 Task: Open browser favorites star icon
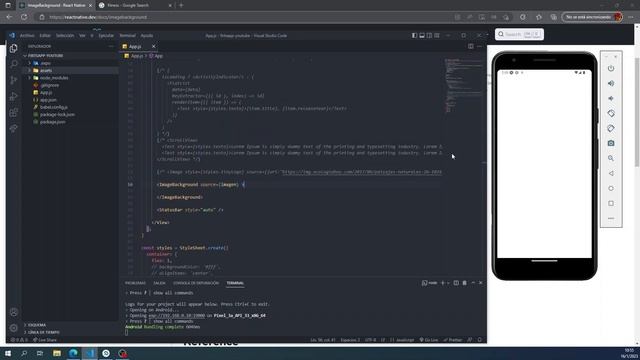(539, 17)
